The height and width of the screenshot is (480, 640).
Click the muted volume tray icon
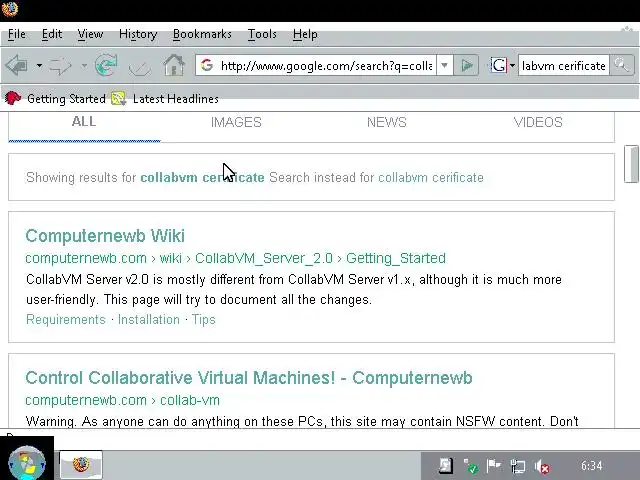(542, 466)
